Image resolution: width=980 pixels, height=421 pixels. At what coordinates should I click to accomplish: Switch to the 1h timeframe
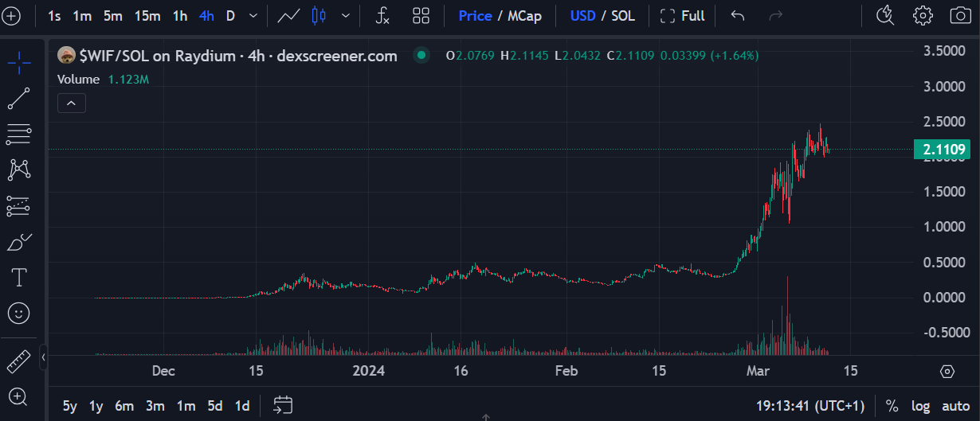tap(180, 15)
